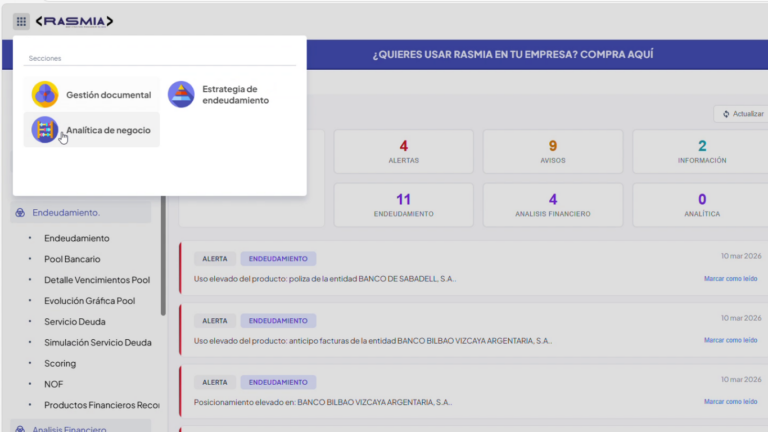This screenshot has height=432, width=768.
Task: Click the Estrategia de endeudamiento pyramid icon
Action: point(181,94)
